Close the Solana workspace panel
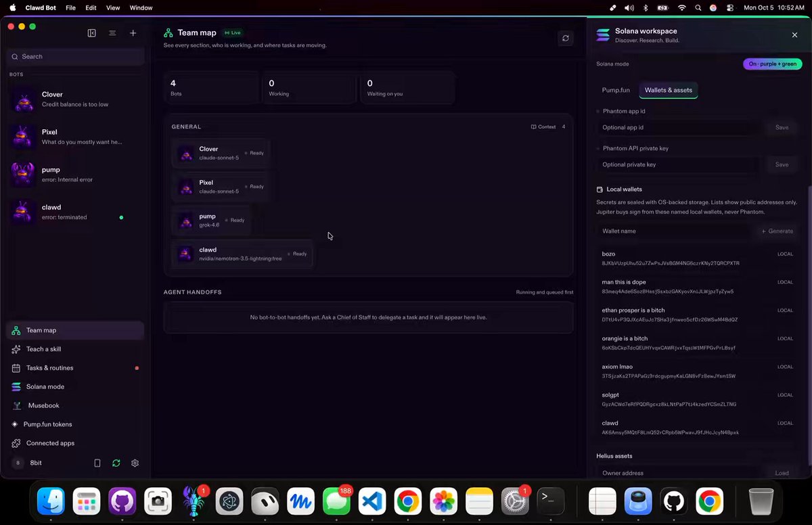This screenshot has width=812, height=525. pyautogui.click(x=794, y=35)
